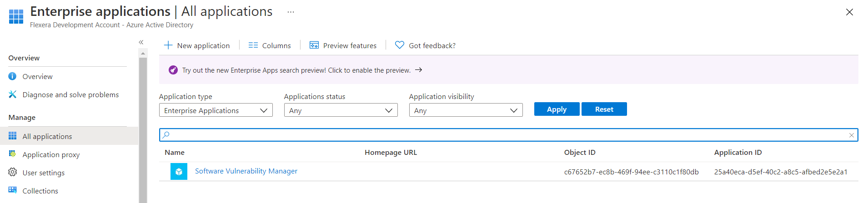The height and width of the screenshot is (203, 868).
Task: Open the Application visibility dropdown
Action: 466,110
